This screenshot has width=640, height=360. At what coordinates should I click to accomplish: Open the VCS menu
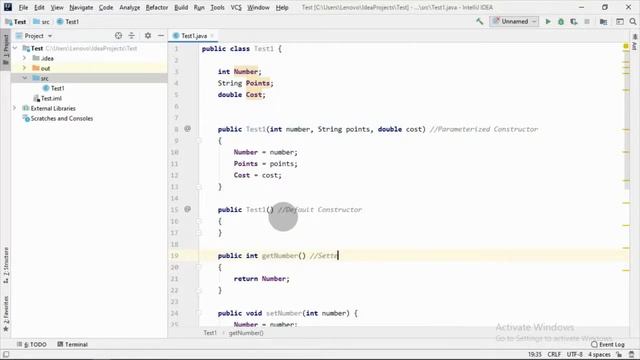[236, 7]
